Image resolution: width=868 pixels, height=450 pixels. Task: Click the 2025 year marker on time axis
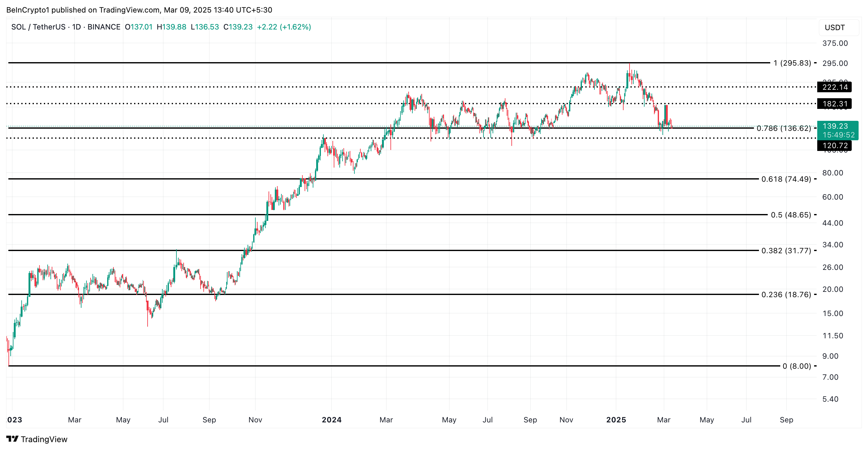coord(616,420)
